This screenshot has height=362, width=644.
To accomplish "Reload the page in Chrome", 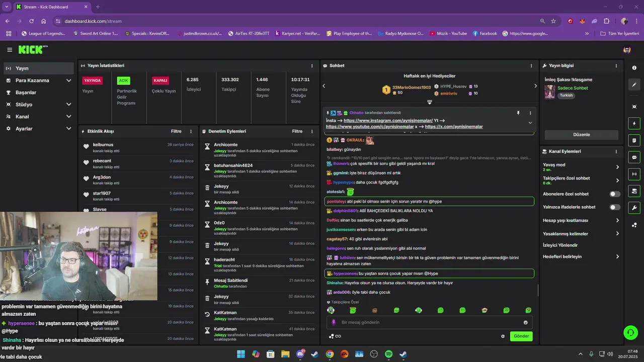I will (31, 21).
